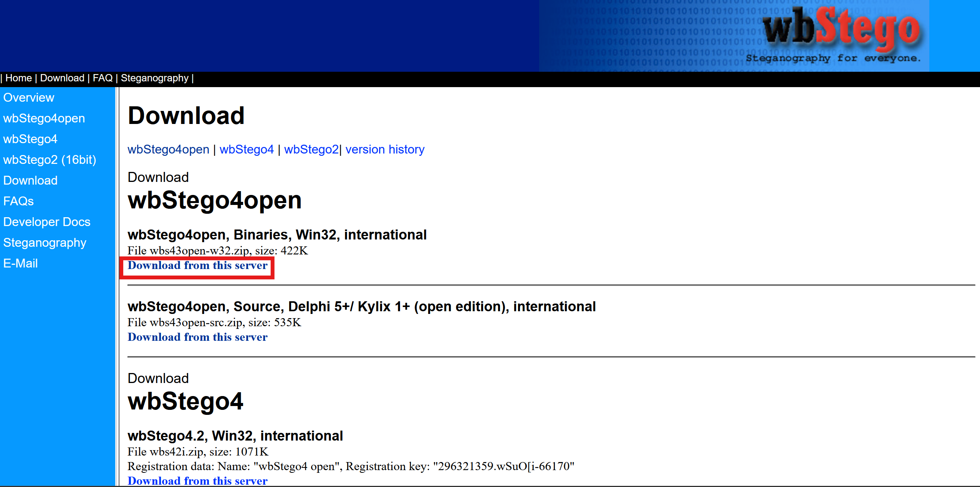This screenshot has height=487, width=980.
Task: Download wbs42i.zip from this server
Action: (x=197, y=481)
